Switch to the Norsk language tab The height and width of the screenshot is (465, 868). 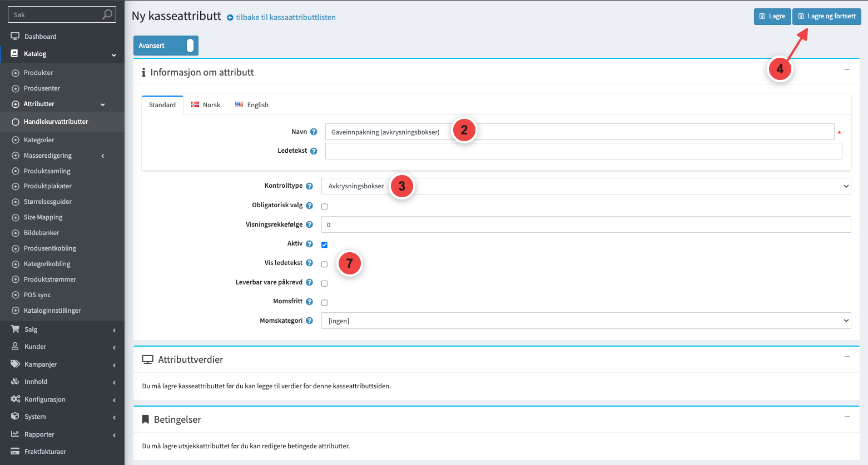206,105
